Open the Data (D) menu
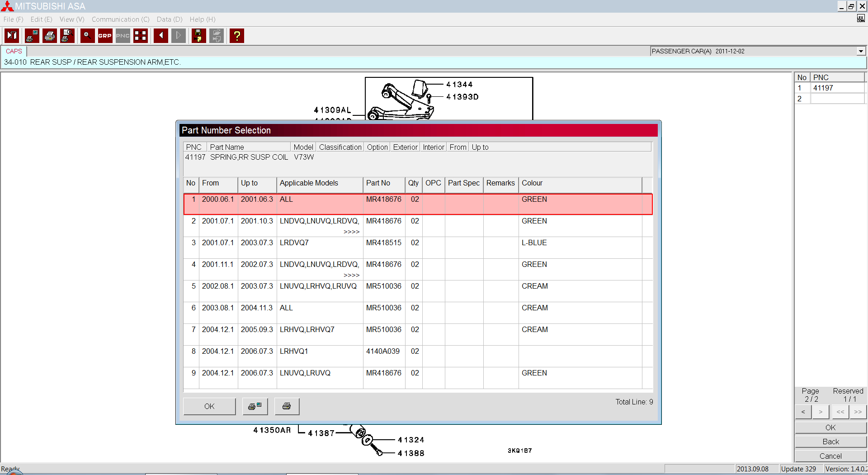The width and height of the screenshot is (868, 475). tap(169, 19)
